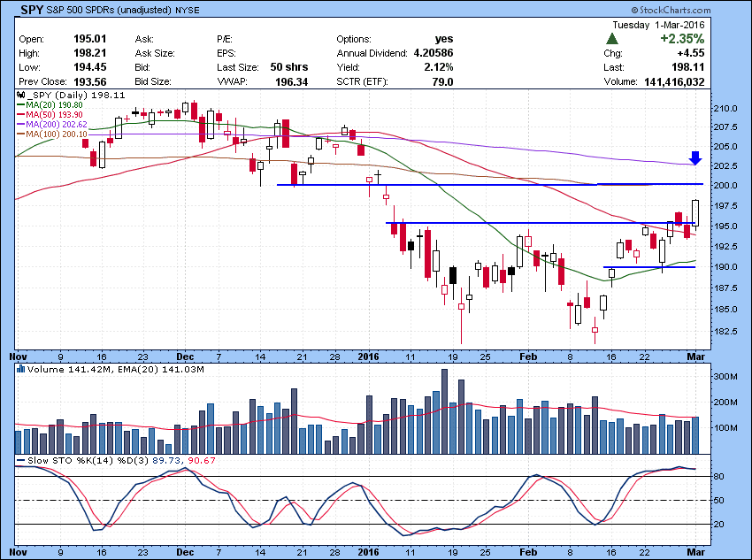Click the 20 level on the stochastic axis
The image size is (752, 560).
click(x=719, y=525)
